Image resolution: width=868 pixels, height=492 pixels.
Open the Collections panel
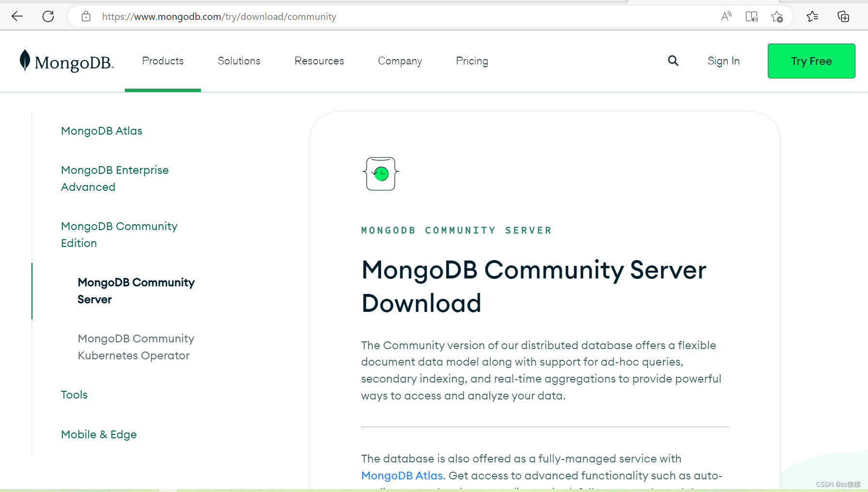pyautogui.click(x=843, y=16)
